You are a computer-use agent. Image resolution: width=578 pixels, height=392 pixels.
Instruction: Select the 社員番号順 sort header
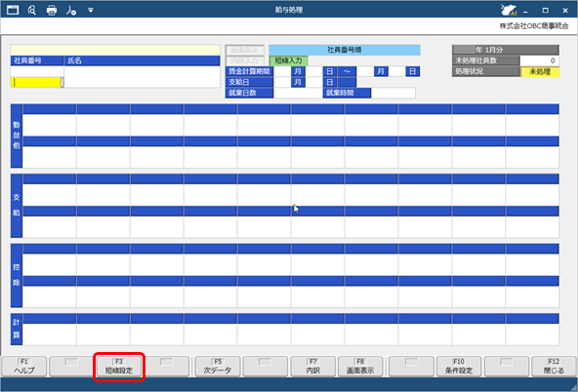click(x=345, y=50)
